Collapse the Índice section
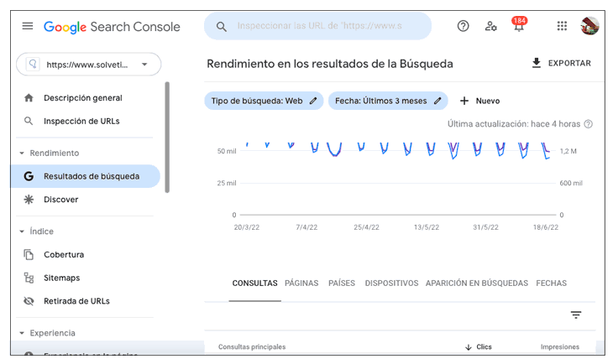This screenshot has width=613, height=364. coord(37,231)
